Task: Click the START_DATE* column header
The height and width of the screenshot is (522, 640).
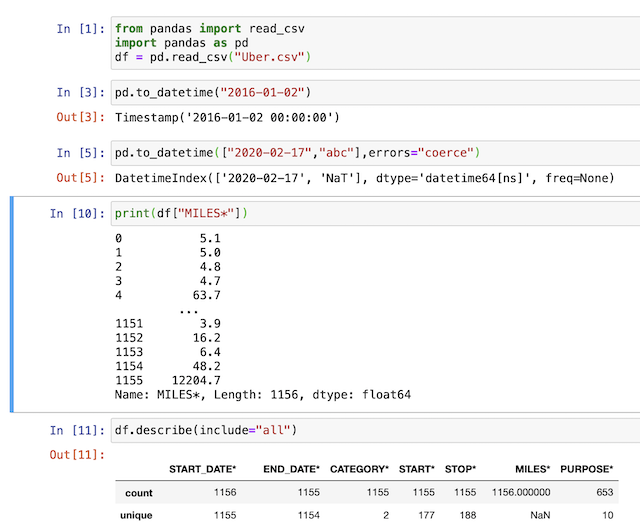Action: coord(202,469)
